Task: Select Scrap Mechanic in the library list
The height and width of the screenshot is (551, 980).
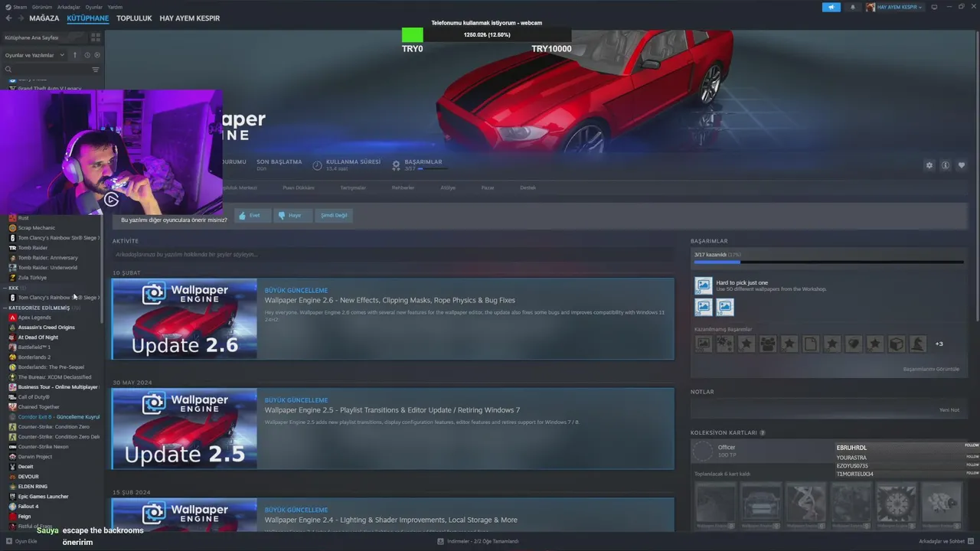Action: 37,228
